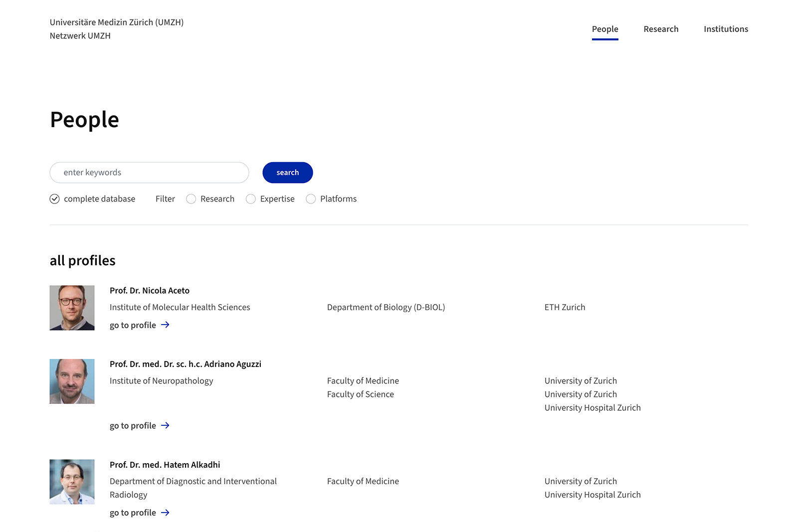Click the arrow icon under Adriano Aguzzi's entry

tap(165, 426)
